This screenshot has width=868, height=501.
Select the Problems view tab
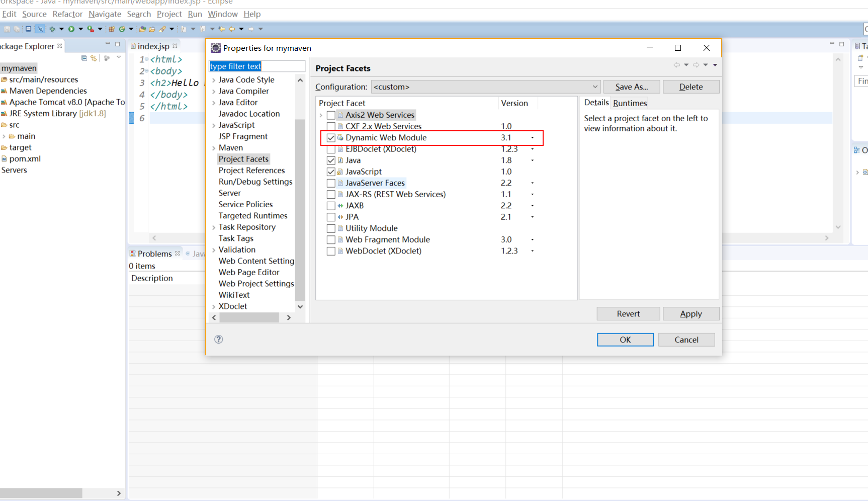[x=154, y=254]
